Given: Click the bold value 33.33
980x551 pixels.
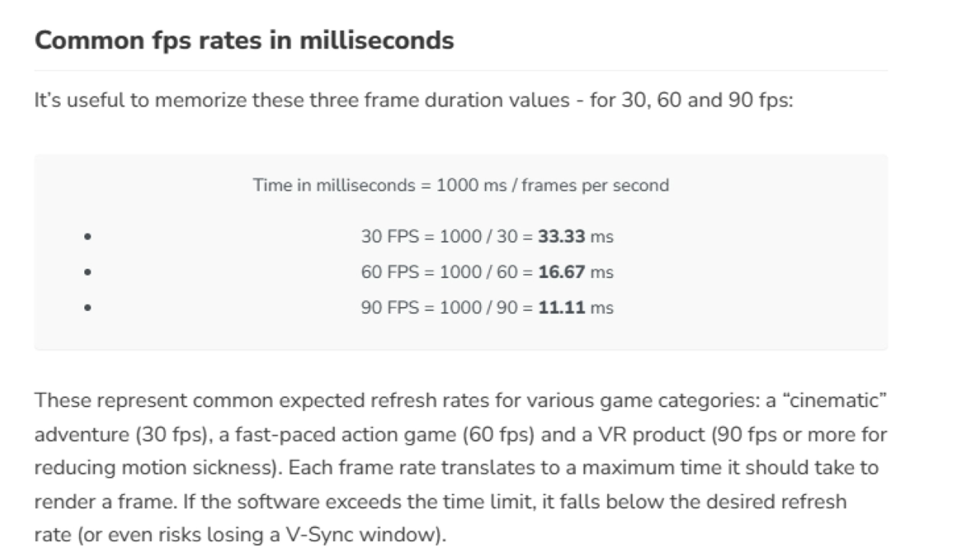Looking at the screenshot, I should [561, 236].
